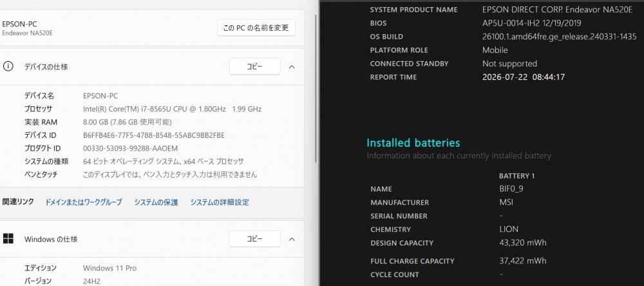Select the product ID 00330-53093-99288-AAOEM
This screenshot has height=286, width=644.
[130, 148]
